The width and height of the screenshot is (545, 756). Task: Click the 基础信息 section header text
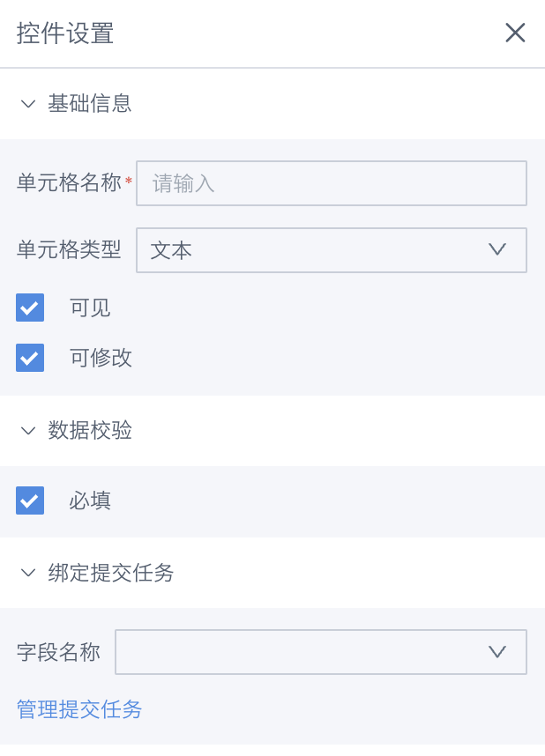coord(90,104)
